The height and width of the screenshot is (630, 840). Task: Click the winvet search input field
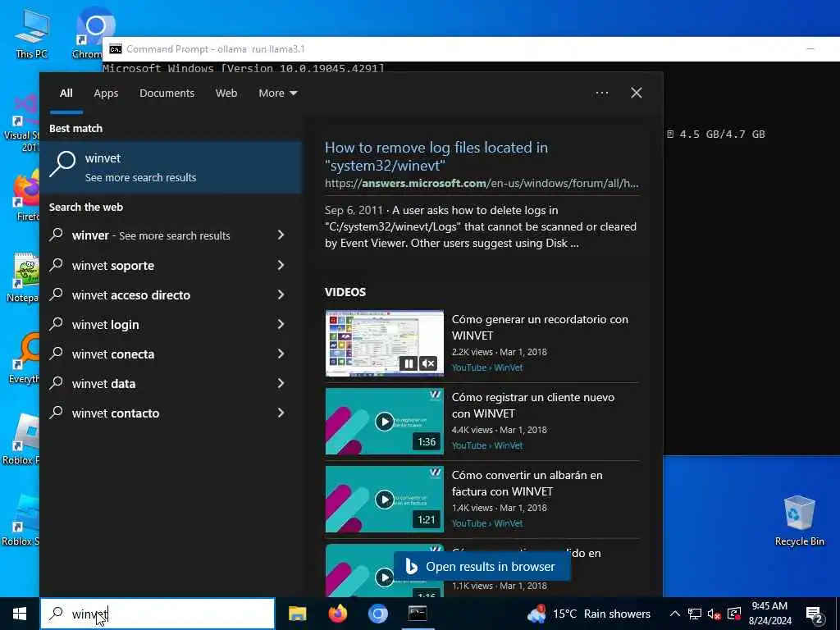point(157,614)
